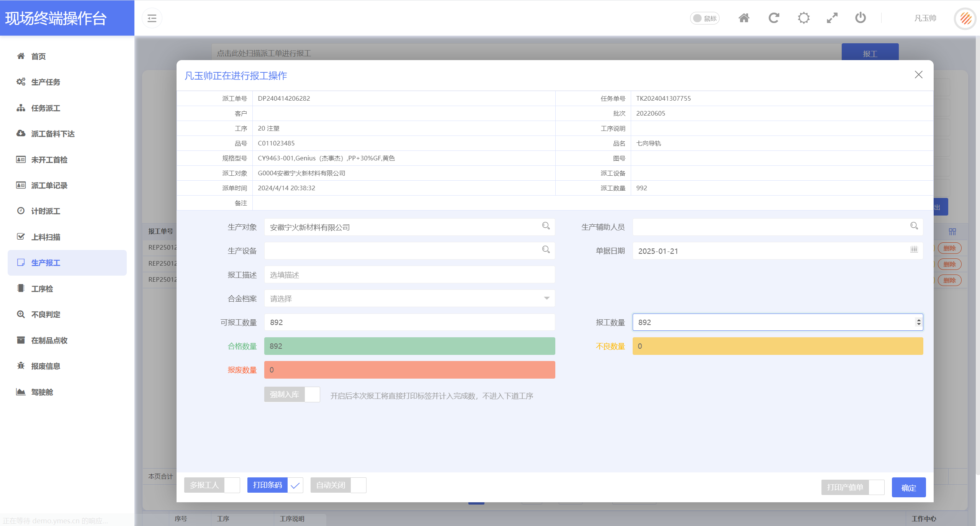Open 未开工首检 in the sidebar
The width and height of the screenshot is (980, 526).
(67, 160)
